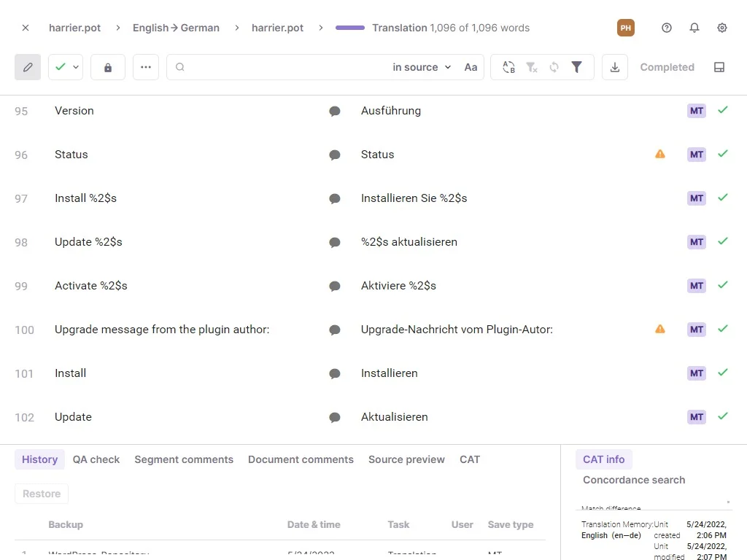The height and width of the screenshot is (560, 747).
Task: Toggle the Aa case-sensitive search option
Action: 471,67
